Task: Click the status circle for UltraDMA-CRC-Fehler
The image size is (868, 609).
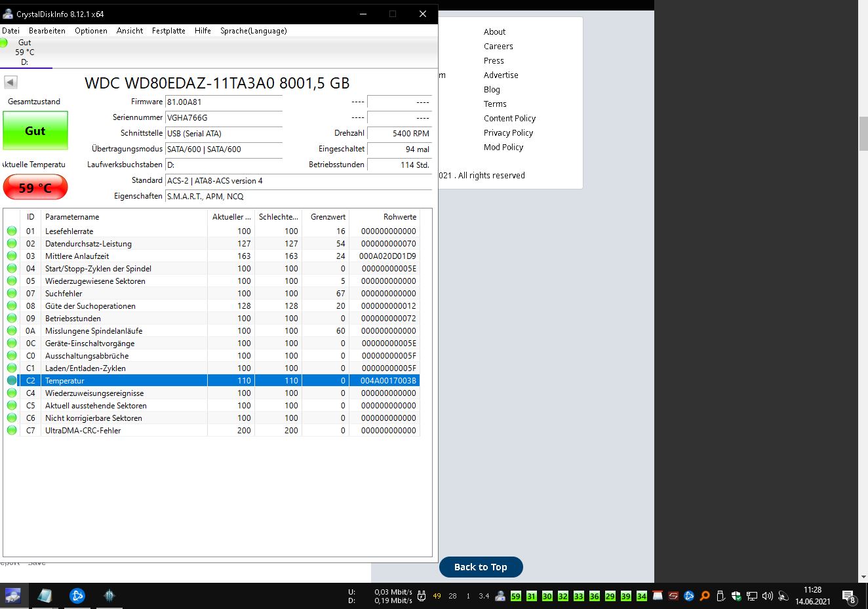Action: click(12, 430)
